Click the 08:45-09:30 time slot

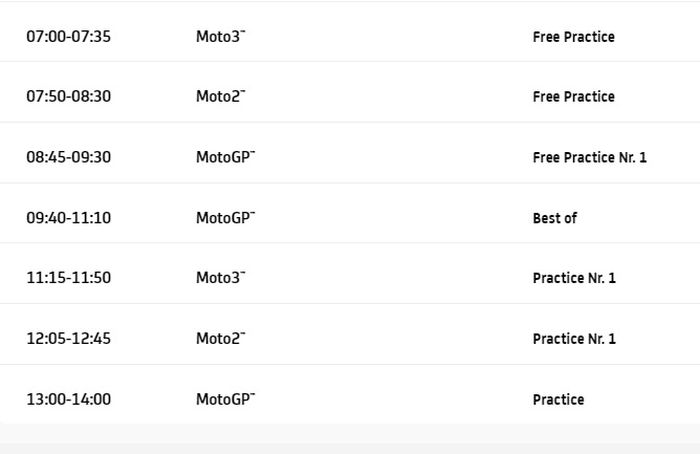[68, 157]
